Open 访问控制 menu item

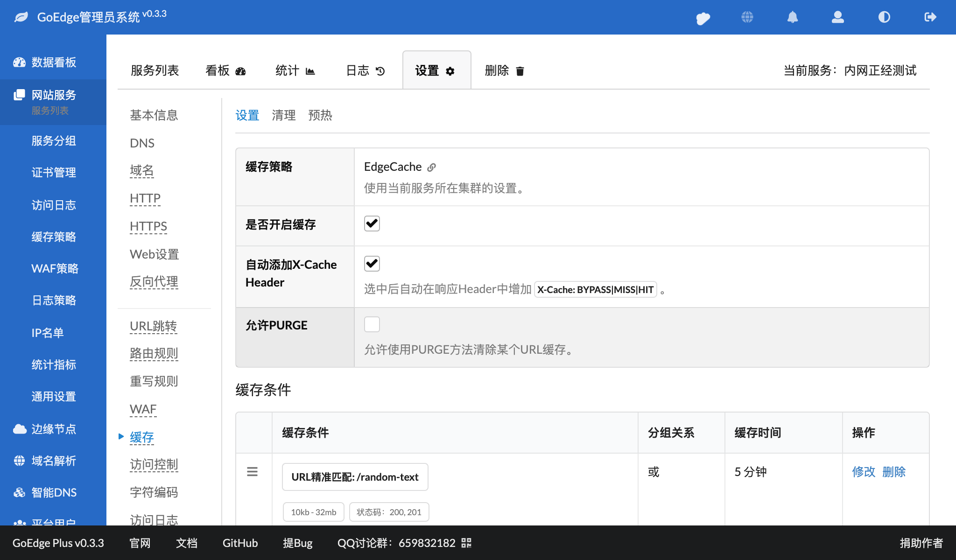pos(154,464)
